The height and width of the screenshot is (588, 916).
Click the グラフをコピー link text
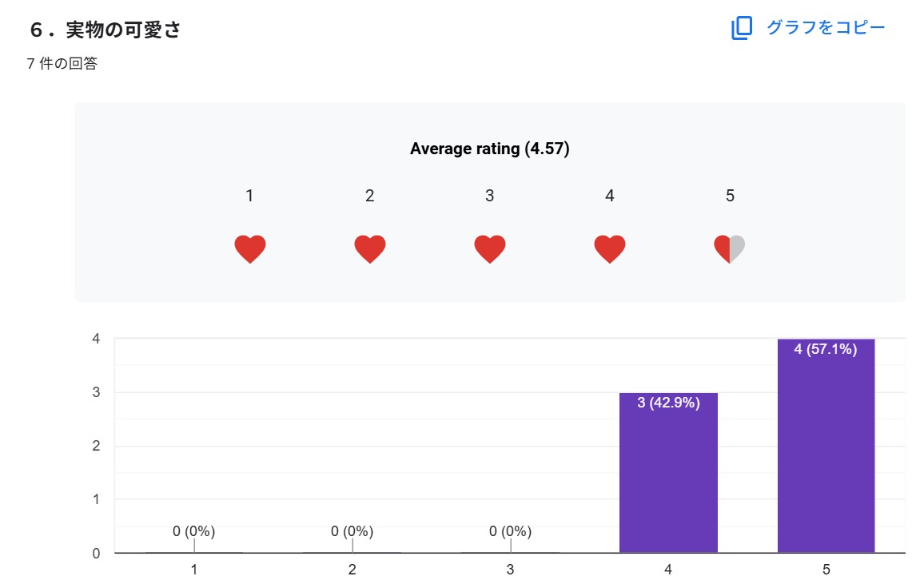click(x=826, y=28)
